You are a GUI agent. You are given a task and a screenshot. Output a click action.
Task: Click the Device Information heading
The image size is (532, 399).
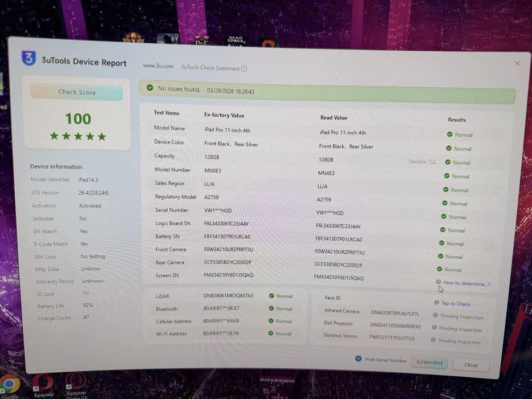[56, 166]
